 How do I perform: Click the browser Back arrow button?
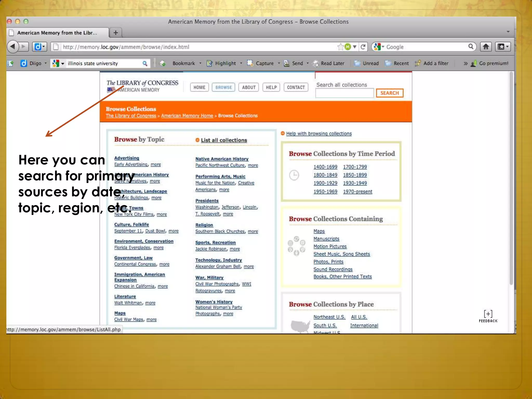[x=13, y=47]
